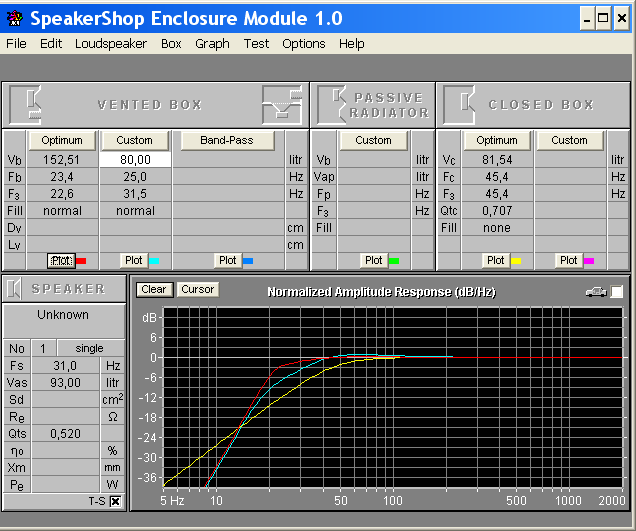Viewport: 636px width, 531px height.
Task: Open the Box menu
Action: (171, 43)
